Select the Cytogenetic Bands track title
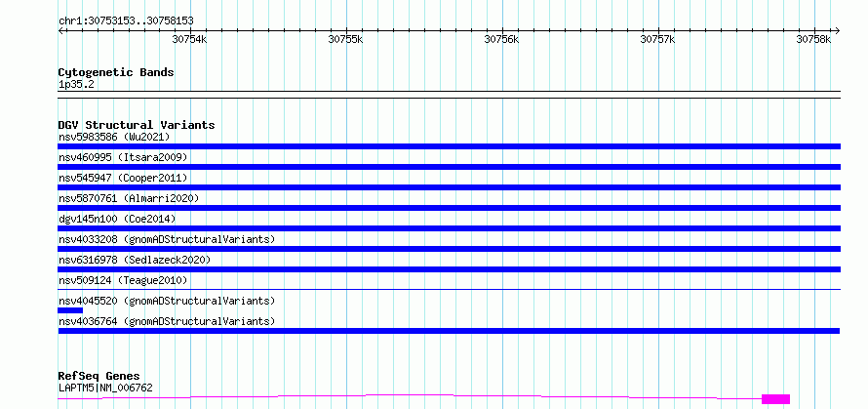This screenshot has height=409, width=868. point(116,72)
